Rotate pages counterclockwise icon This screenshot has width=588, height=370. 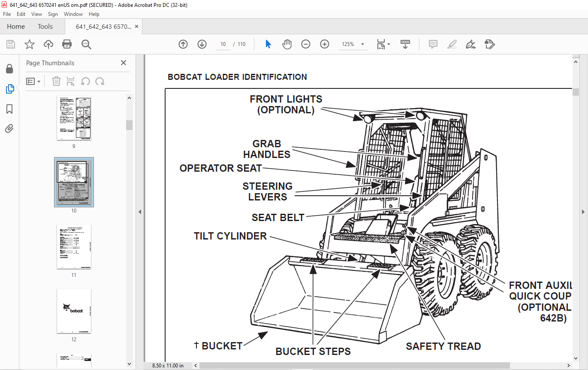85,81
